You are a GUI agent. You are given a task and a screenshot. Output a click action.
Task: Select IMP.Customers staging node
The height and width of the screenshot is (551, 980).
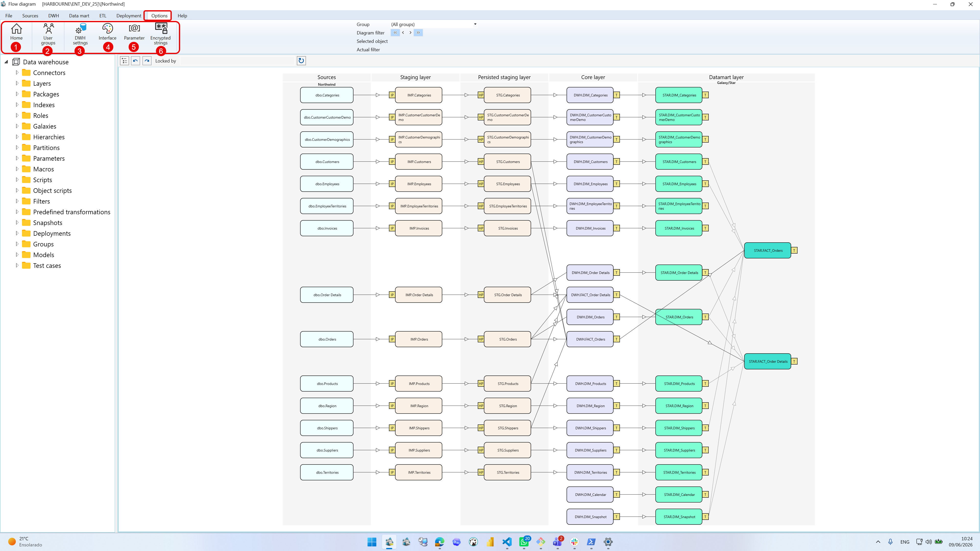click(419, 162)
